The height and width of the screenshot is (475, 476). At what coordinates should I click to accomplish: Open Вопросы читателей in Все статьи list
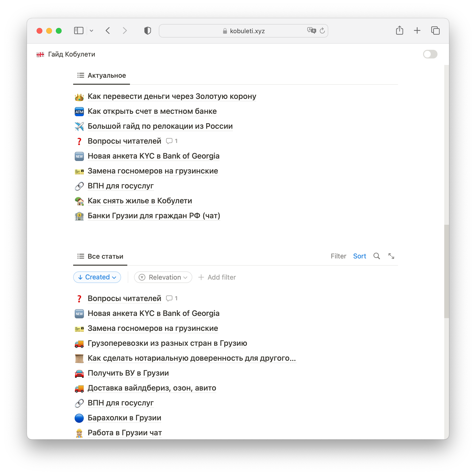coord(124,299)
